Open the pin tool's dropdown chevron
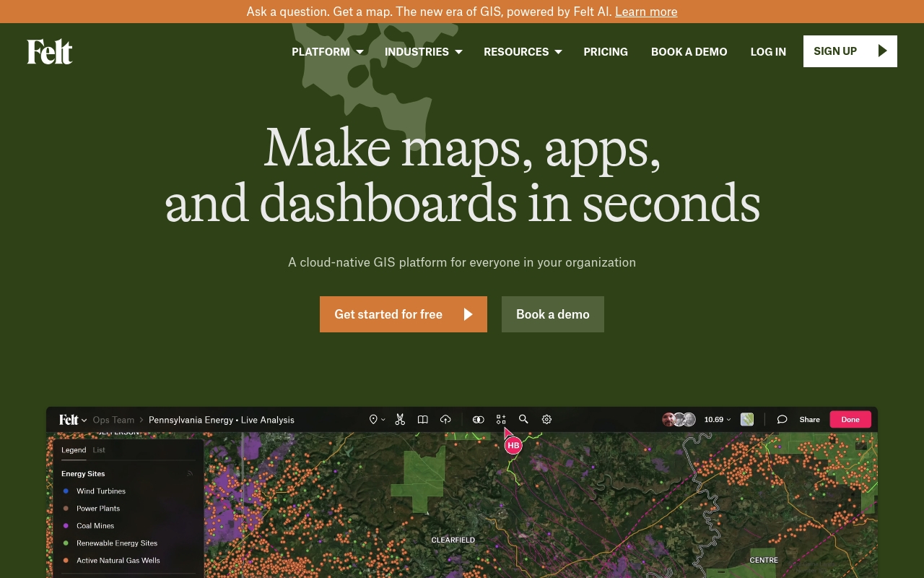The image size is (924, 578). click(383, 420)
